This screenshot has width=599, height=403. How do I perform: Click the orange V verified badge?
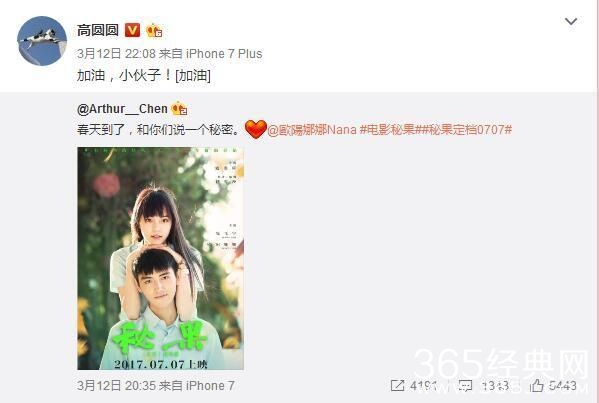pyautogui.click(x=133, y=30)
